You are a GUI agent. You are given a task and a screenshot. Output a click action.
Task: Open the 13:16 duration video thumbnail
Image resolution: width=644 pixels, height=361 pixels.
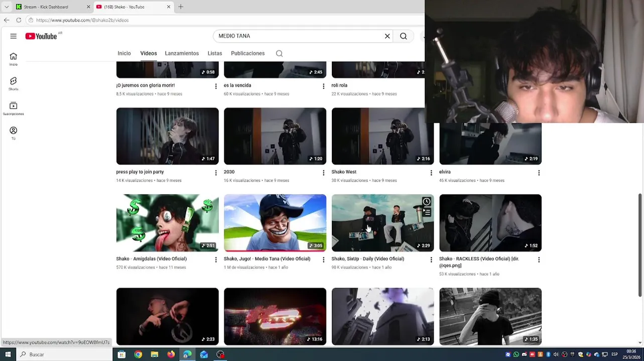(x=275, y=316)
